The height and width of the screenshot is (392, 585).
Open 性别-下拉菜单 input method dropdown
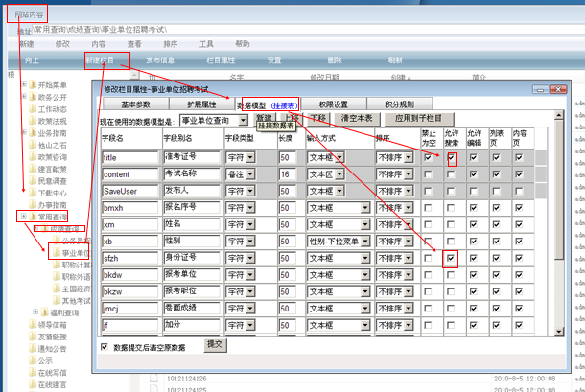(365, 242)
